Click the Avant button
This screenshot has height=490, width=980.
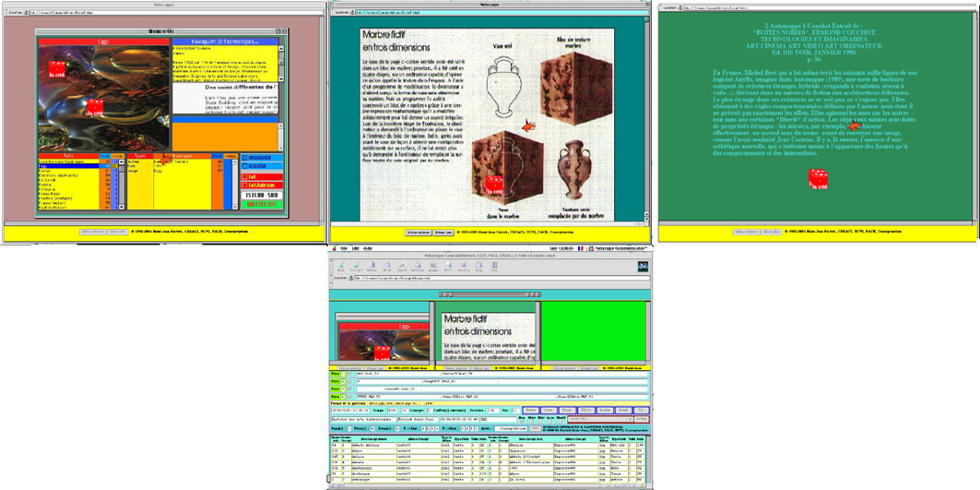(x=623, y=411)
